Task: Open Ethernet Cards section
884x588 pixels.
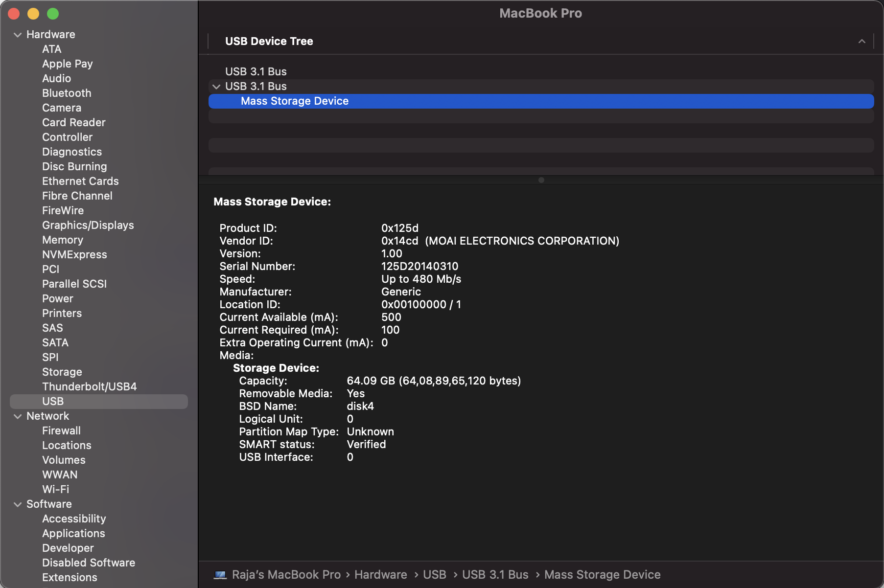Action: [x=81, y=181]
